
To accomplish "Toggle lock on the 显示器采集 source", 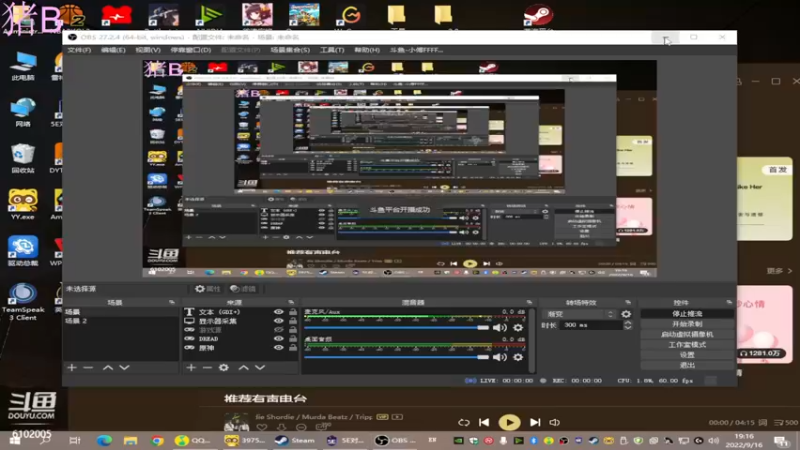I will click(x=293, y=321).
